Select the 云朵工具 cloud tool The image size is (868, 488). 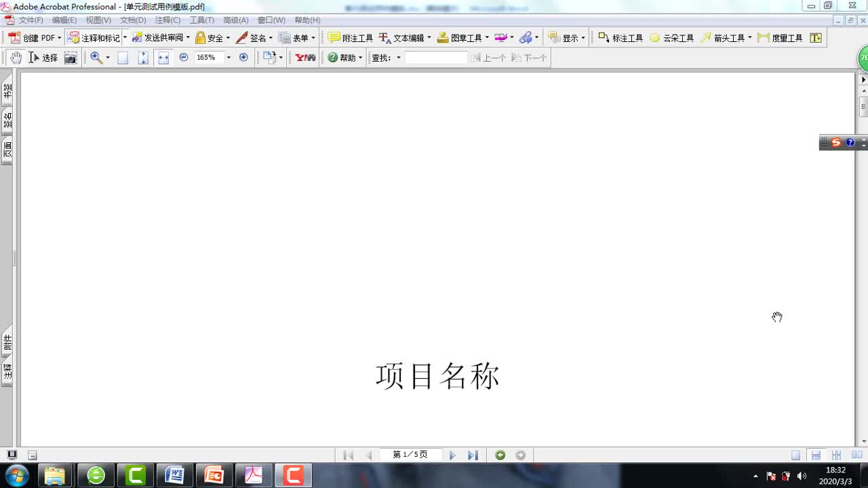pos(671,38)
